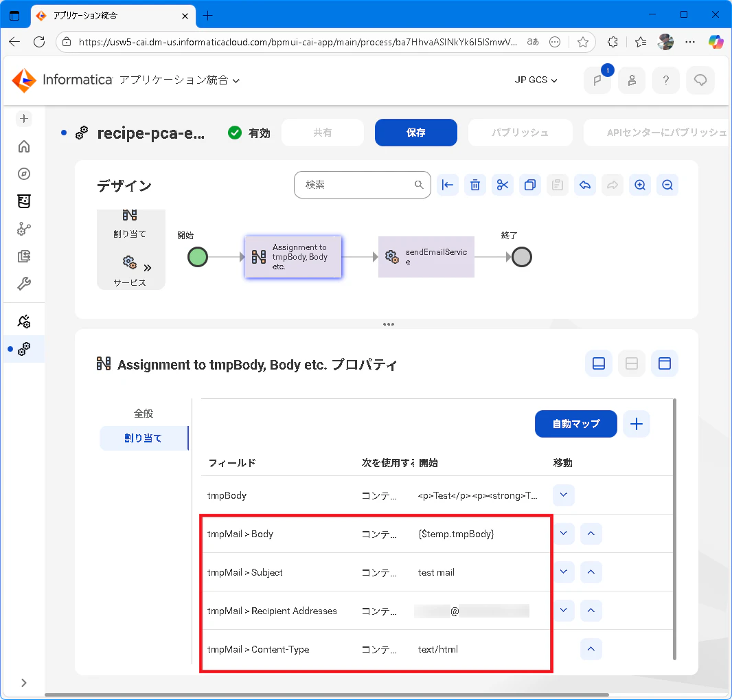Click the undo arrow icon
Image resolution: width=732 pixels, height=700 pixels.
[585, 185]
